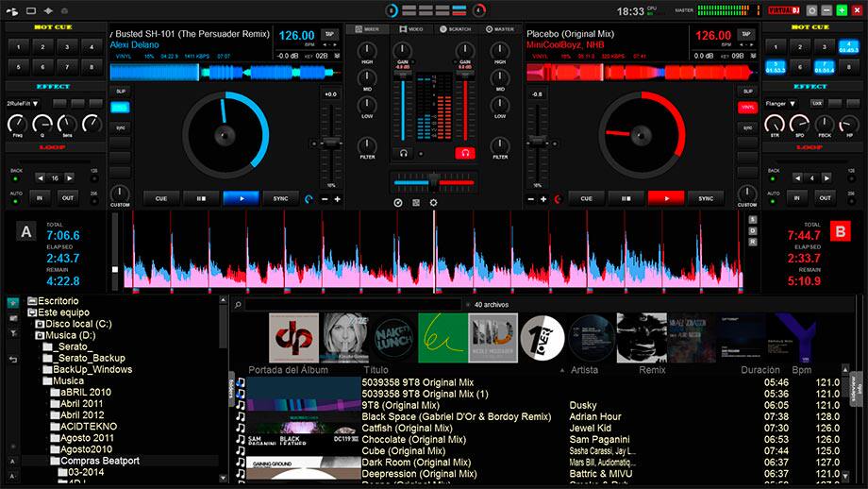868x489 pixels.
Task: Click the top-left VirtualDJ logo icon
Action: tap(12, 11)
